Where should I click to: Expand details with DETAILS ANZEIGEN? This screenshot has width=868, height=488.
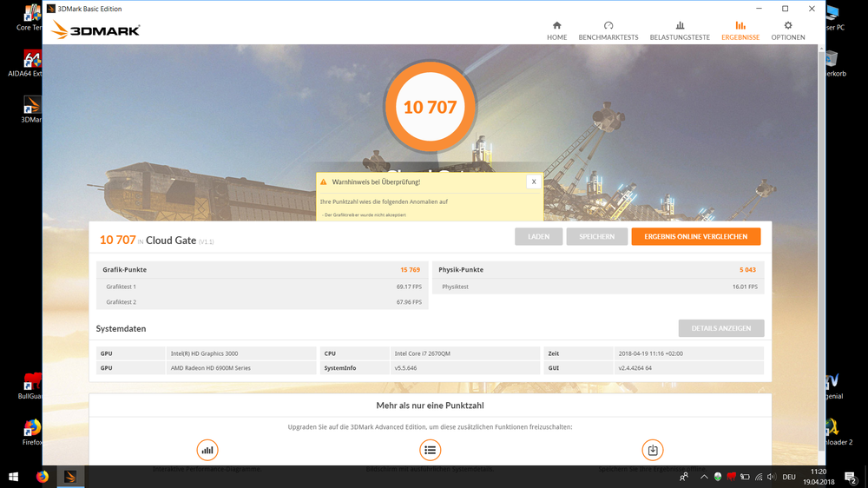[x=720, y=328]
